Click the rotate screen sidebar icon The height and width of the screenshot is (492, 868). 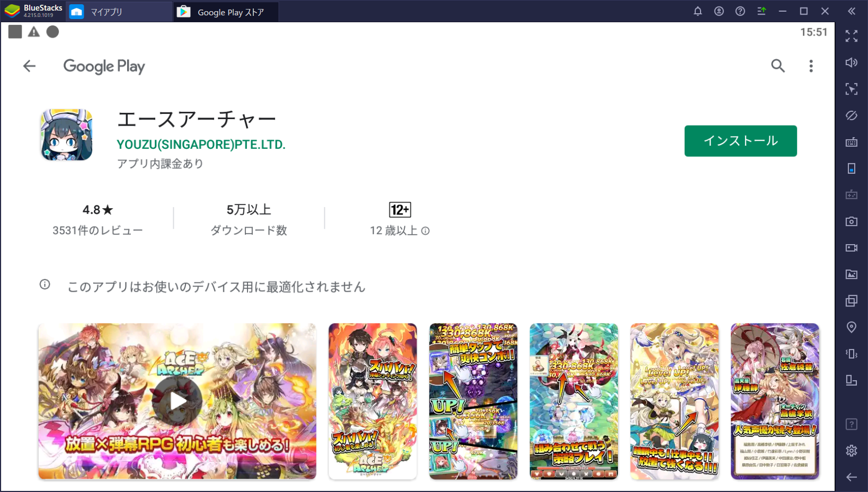[x=852, y=380]
